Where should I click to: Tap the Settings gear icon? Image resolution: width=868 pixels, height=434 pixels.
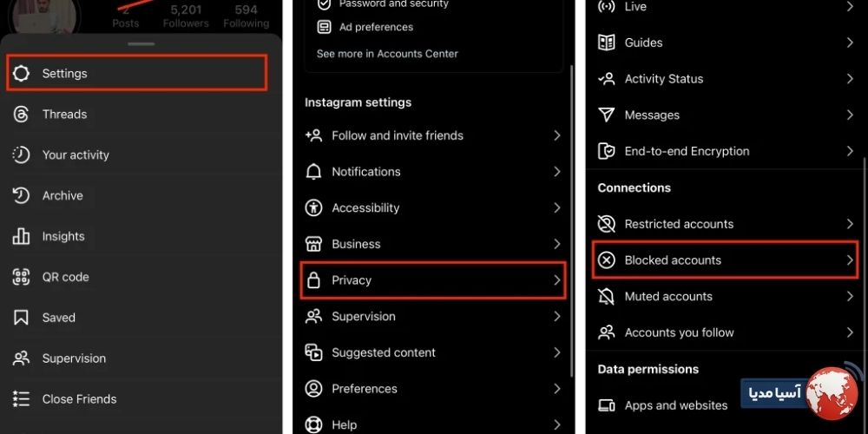point(21,73)
